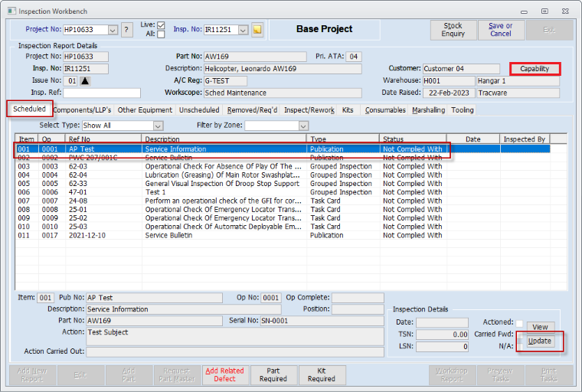Click the Inspected By column header
Viewport: 582px width, 392px height.
[x=524, y=139]
